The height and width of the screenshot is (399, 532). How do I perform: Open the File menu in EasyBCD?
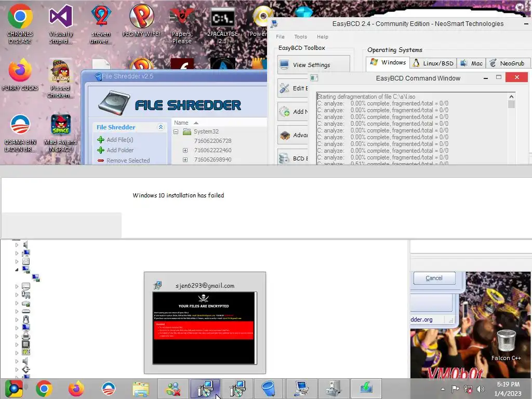[x=280, y=37]
